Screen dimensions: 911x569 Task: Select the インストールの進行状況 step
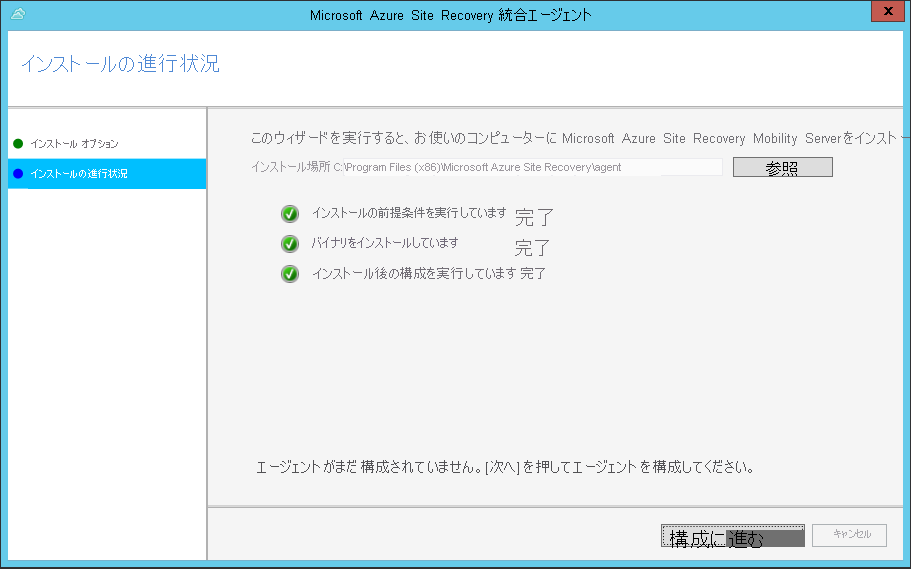click(107, 173)
